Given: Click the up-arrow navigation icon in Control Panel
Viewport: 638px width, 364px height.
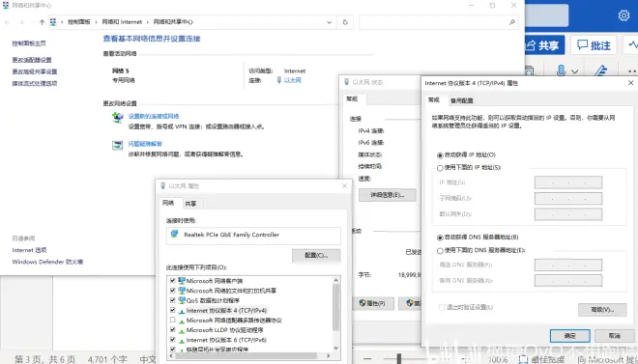Looking at the screenshot, I should (x=42, y=22).
